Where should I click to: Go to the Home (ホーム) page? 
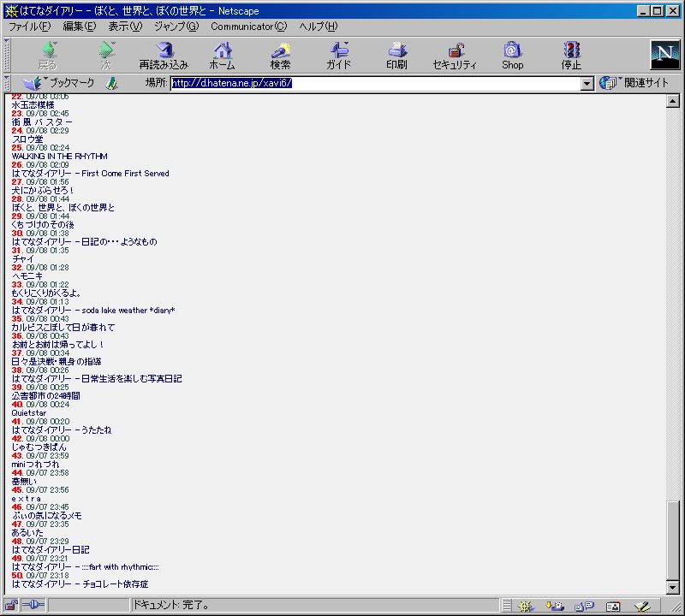(x=223, y=56)
